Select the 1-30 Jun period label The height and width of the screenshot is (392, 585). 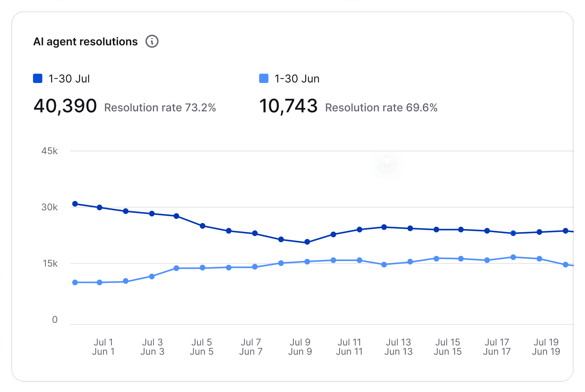[x=296, y=79]
